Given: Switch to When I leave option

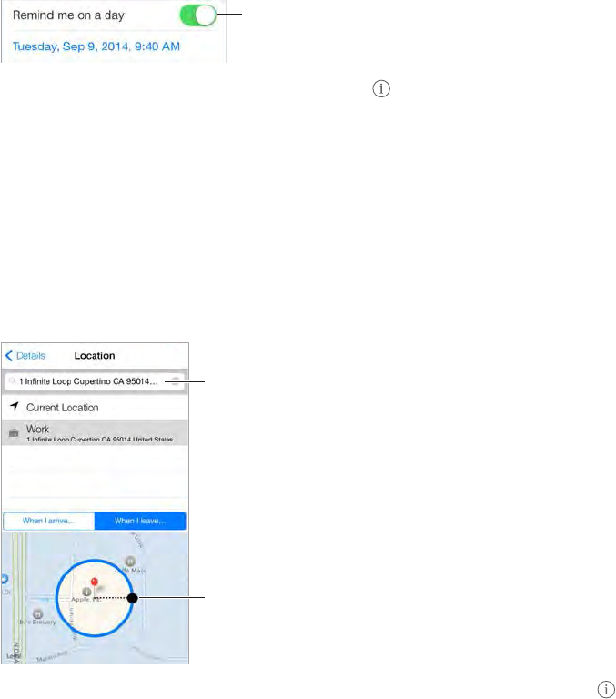Looking at the screenshot, I should pos(140,521).
